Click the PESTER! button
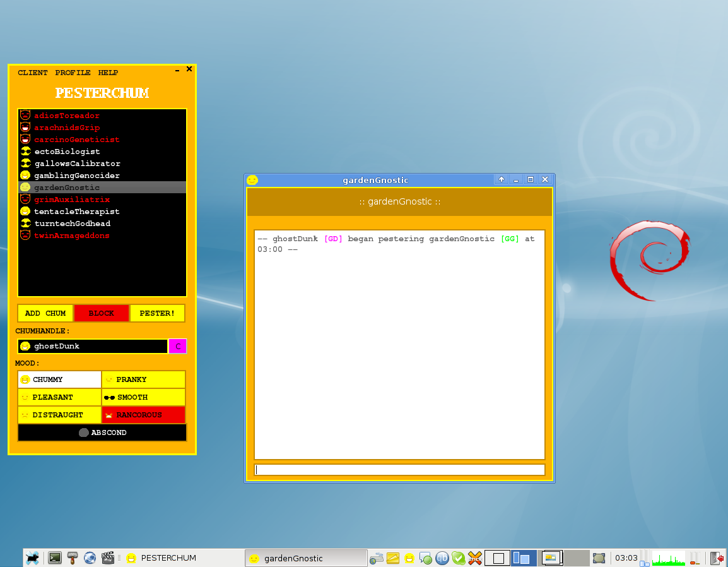 tap(157, 313)
